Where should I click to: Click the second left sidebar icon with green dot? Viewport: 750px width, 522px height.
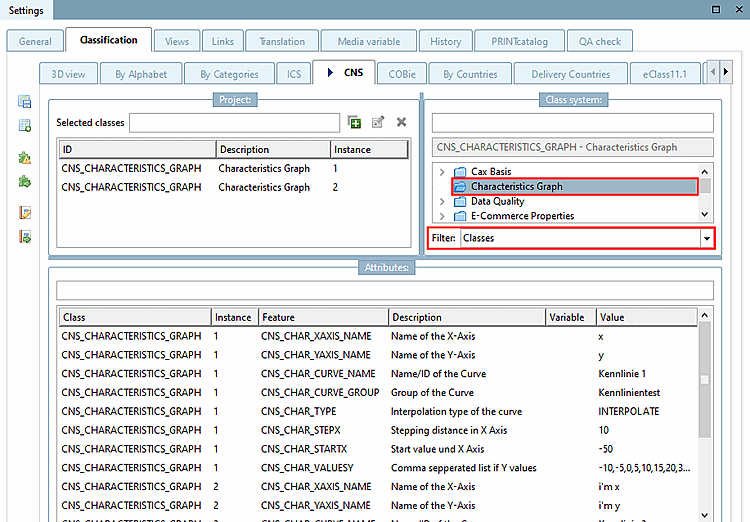(x=25, y=125)
